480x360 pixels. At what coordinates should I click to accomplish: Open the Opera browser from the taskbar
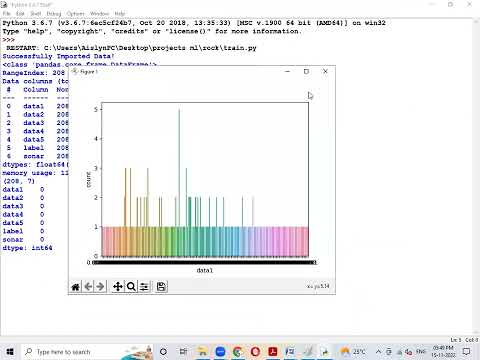pyautogui.click(x=255, y=352)
